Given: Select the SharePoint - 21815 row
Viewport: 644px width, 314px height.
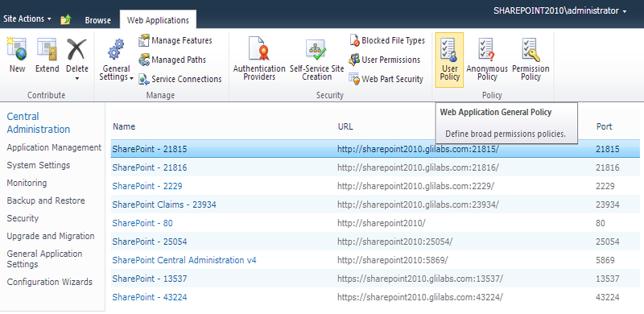Looking at the screenshot, I should tap(375, 149).
